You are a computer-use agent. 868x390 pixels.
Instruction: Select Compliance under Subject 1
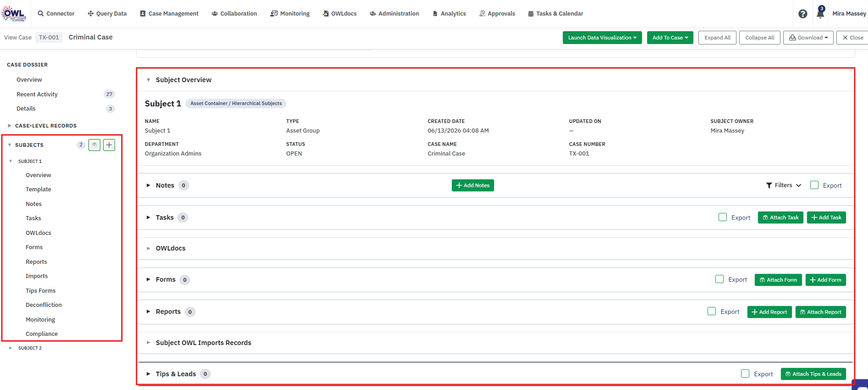[42, 334]
